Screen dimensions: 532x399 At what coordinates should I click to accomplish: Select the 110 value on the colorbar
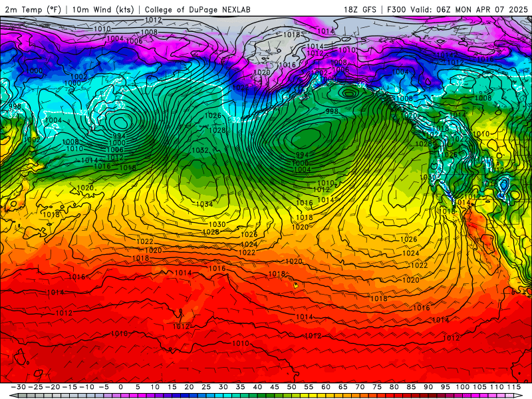pyautogui.click(x=497, y=387)
